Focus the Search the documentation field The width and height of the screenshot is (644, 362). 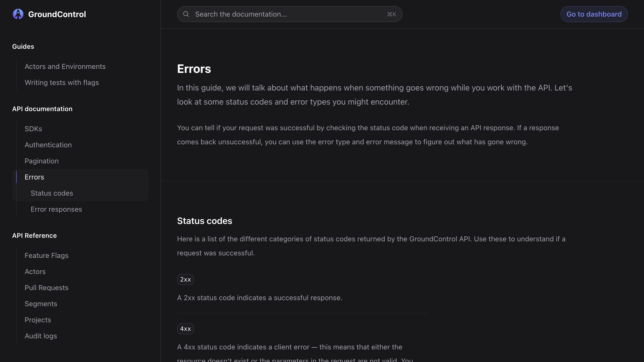290,14
